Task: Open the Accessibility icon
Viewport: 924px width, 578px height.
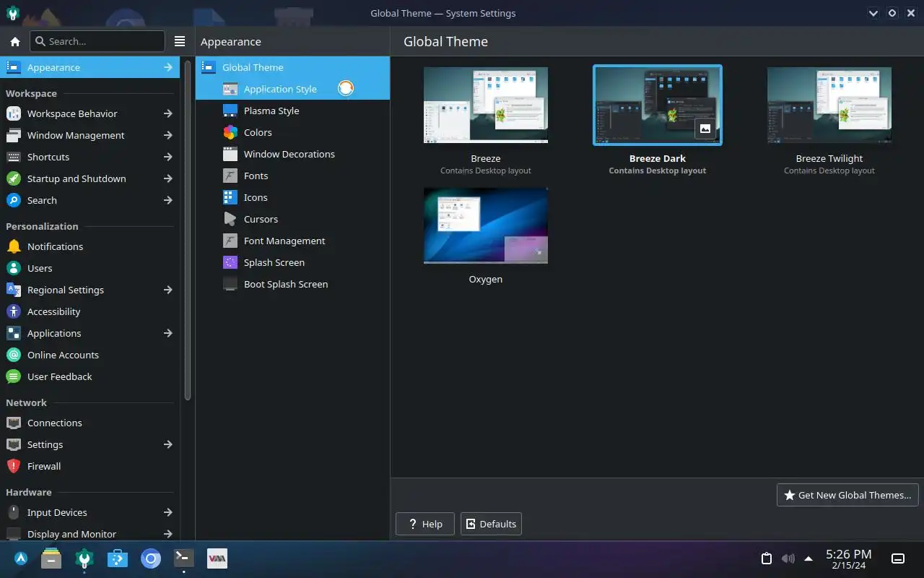Action: click(x=14, y=311)
